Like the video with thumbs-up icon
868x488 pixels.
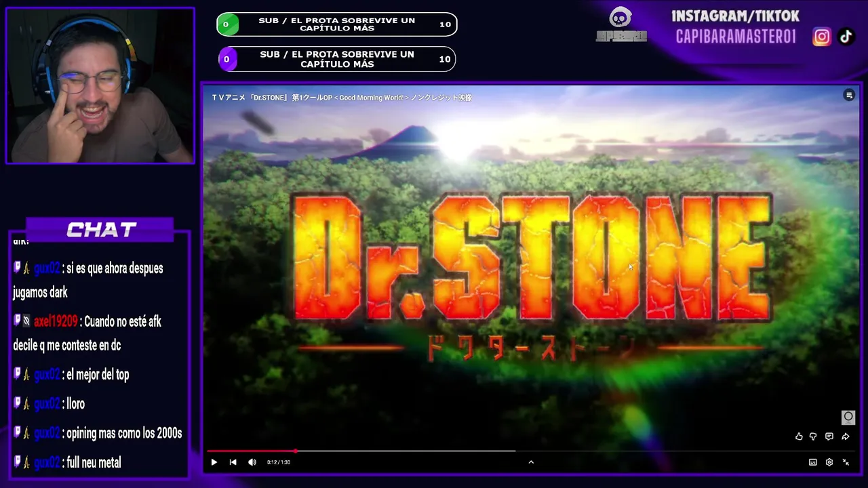click(799, 436)
